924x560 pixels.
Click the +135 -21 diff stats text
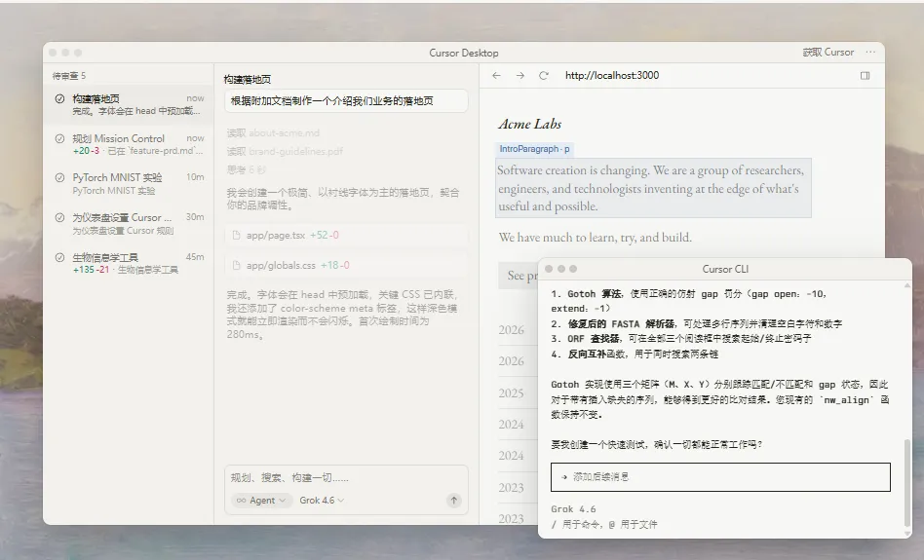pyautogui.click(x=91, y=270)
